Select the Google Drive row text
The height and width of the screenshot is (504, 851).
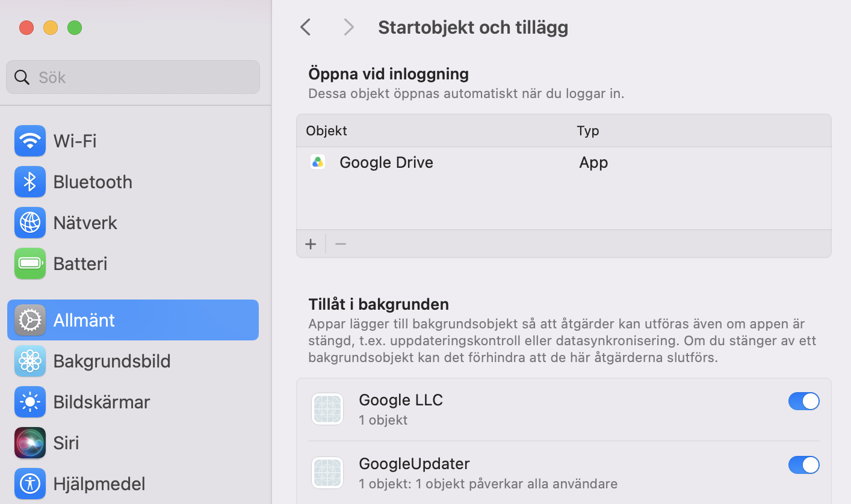point(386,162)
